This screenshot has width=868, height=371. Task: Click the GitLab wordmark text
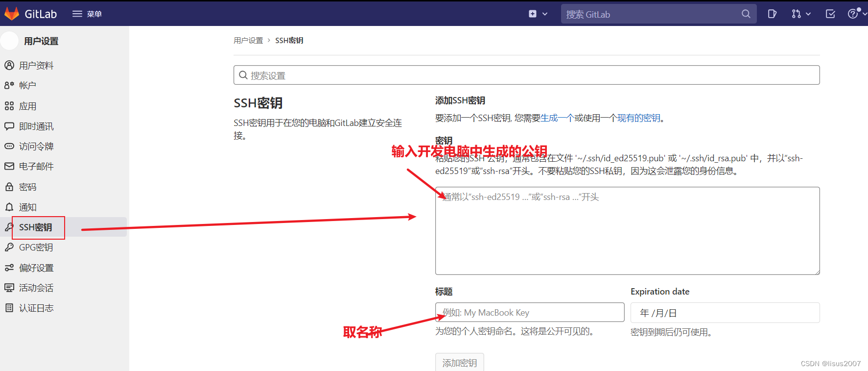coord(41,14)
